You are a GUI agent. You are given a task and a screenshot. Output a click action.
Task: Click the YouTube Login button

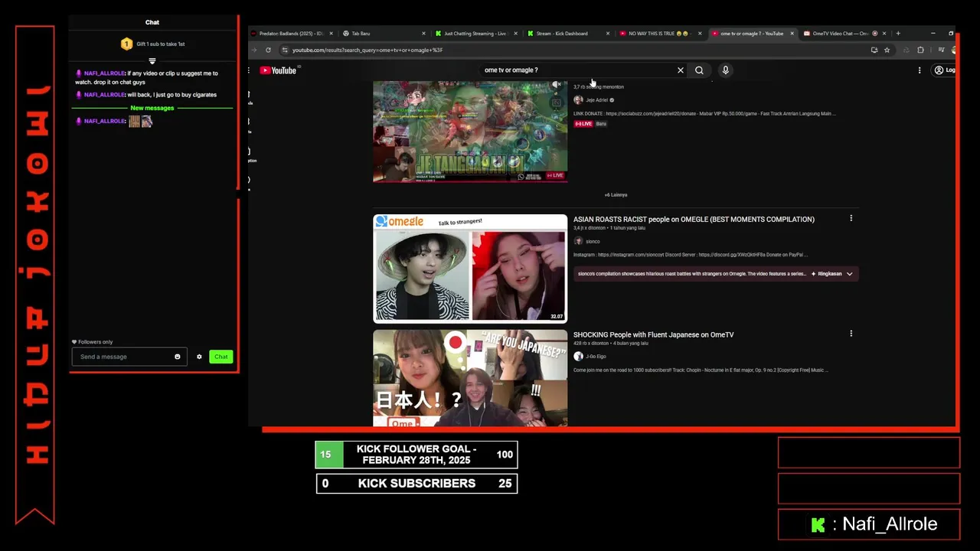pyautogui.click(x=944, y=70)
